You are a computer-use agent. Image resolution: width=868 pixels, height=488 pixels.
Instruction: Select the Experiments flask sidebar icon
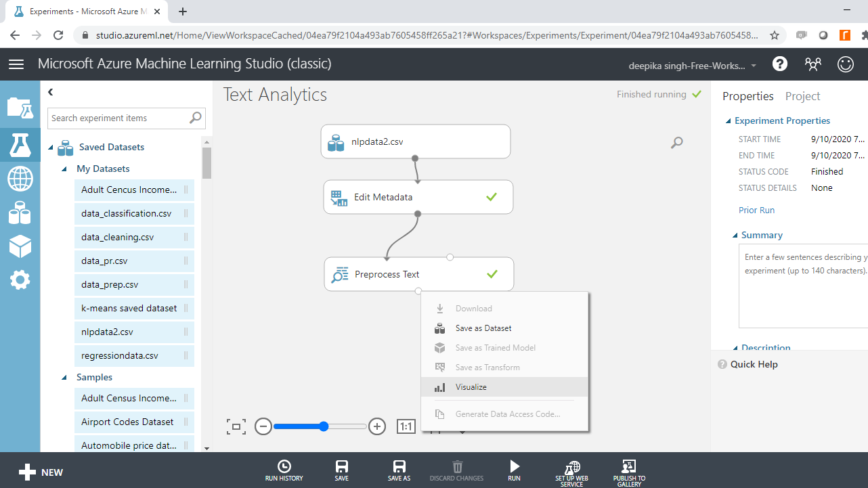20,144
